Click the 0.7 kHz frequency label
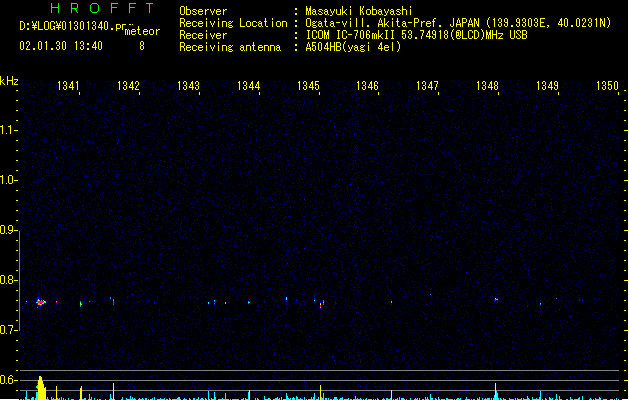This screenshot has width=629, height=400. coord(8,330)
